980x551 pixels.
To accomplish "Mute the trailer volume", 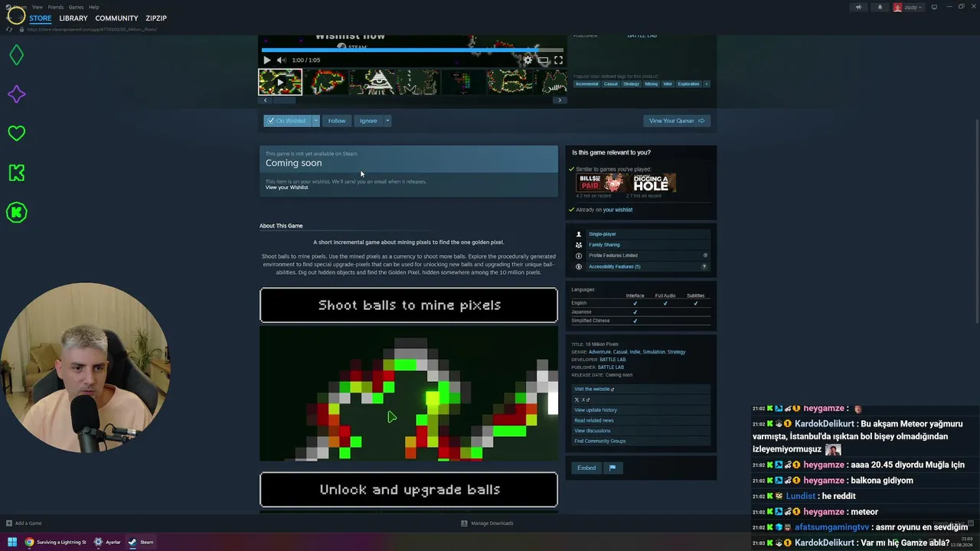I will click(x=281, y=60).
